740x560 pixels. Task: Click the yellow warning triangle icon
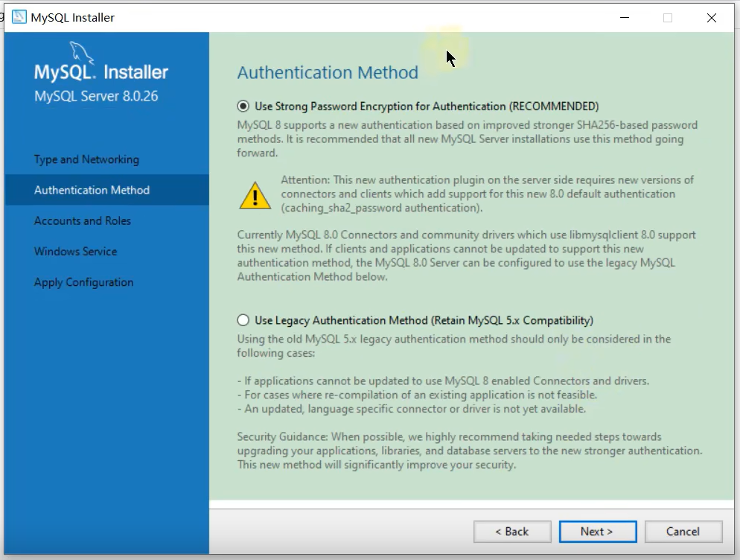(255, 195)
